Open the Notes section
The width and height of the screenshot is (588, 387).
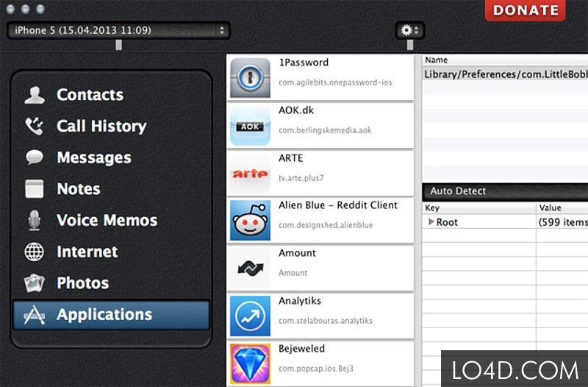(x=79, y=189)
